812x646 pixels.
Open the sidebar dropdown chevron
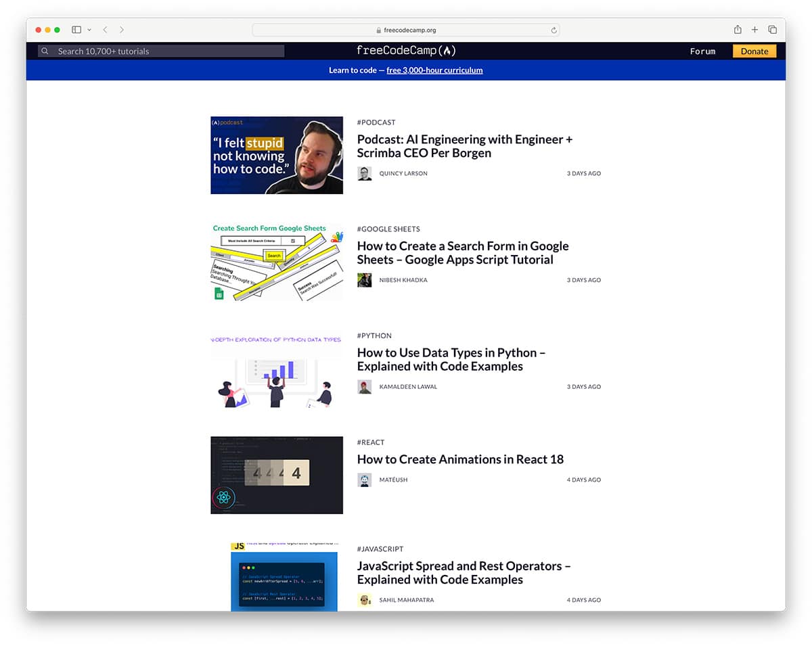(x=89, y=30)
